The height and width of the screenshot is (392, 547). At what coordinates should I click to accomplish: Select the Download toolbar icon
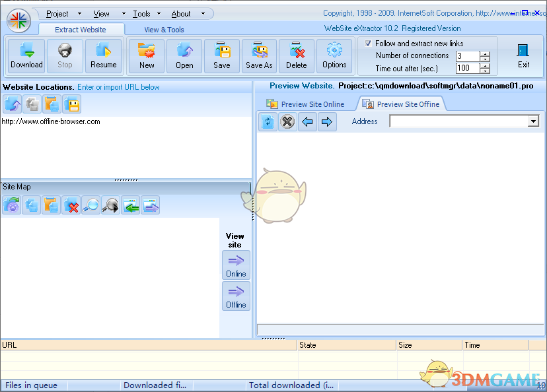click(26, 55)
